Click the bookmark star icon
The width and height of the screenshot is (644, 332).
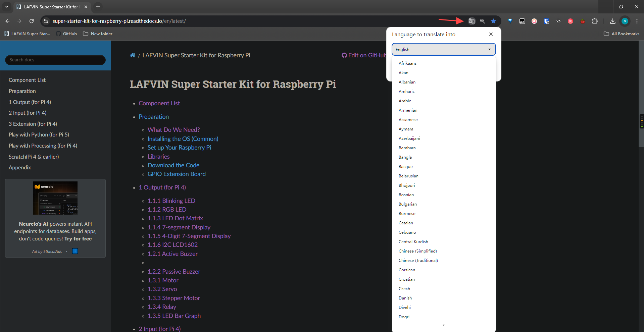click(493, 21)
